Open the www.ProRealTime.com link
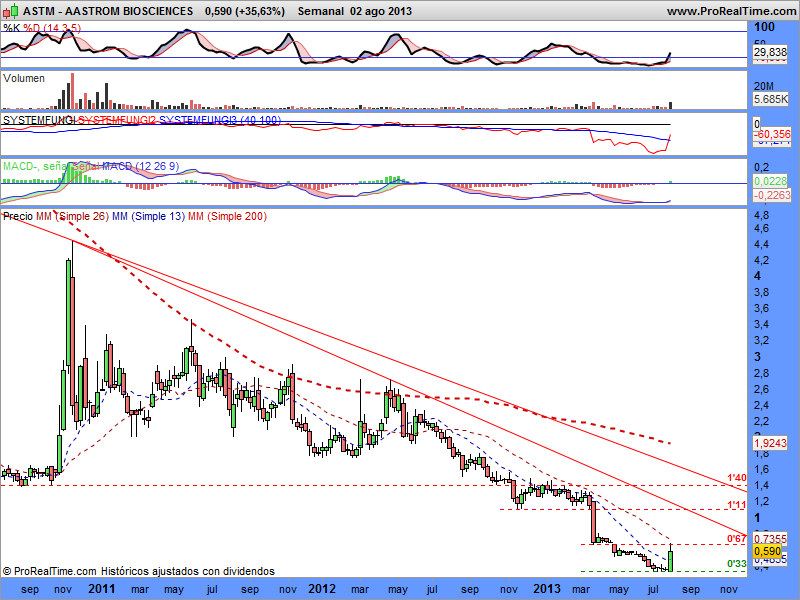 731,11
